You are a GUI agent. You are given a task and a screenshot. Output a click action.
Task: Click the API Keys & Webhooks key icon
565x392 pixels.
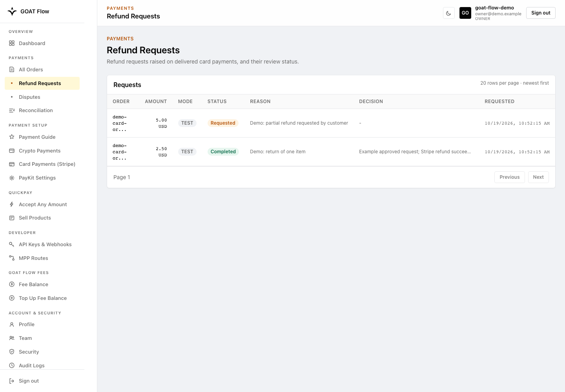[x=12, y=244]
